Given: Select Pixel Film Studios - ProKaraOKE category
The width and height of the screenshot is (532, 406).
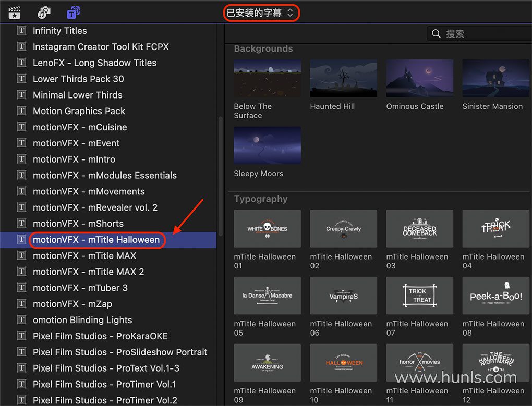Looking at the screenshot, I should [100, 336].
